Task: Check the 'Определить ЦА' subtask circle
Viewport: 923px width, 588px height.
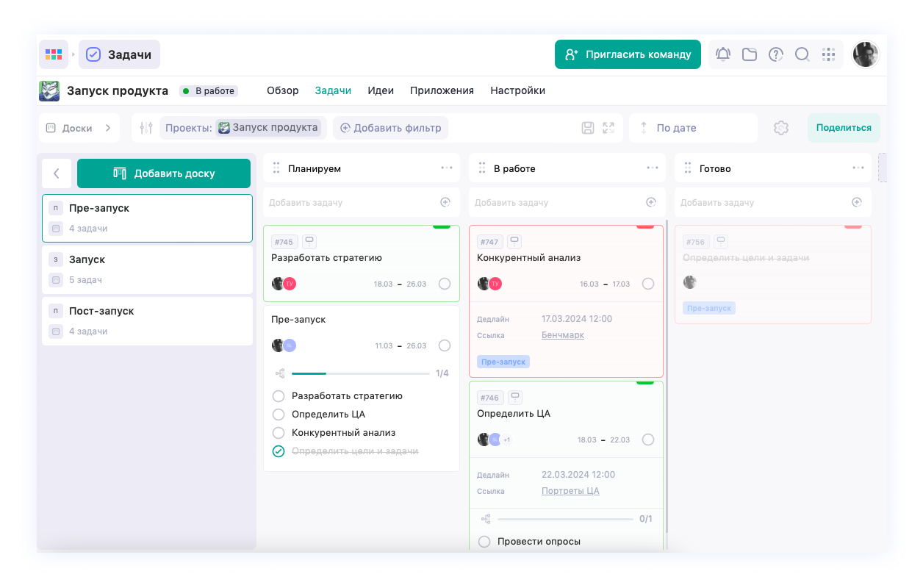Action: coord(279,414)
